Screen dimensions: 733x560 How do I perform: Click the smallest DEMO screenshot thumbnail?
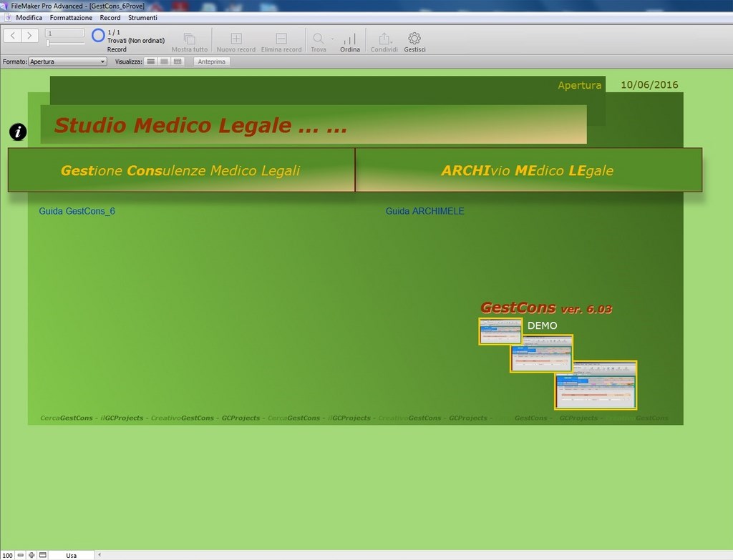500,331
